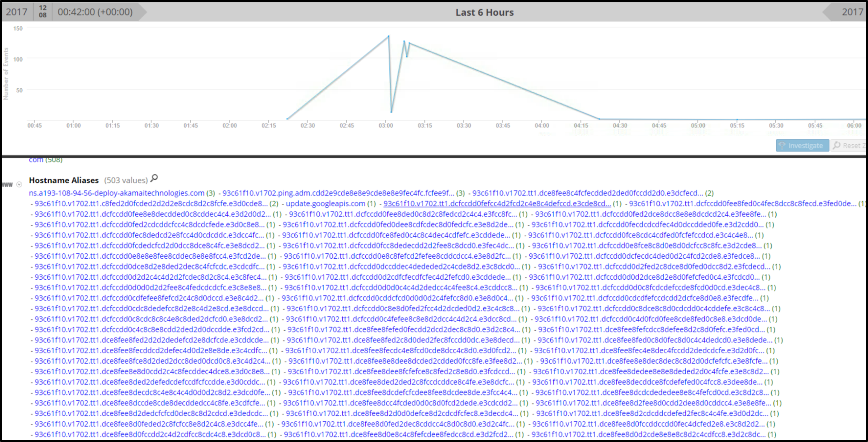This screenshot has width=868, height=442.
Task: Click the chart point where line flattens at 04:22
Action: (599, 119)
